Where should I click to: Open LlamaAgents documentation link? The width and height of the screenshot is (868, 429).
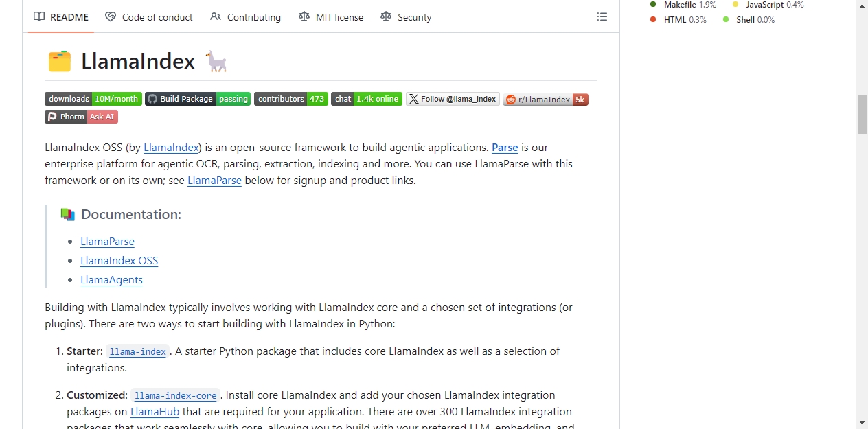pyautogui.click(x=111, y=280)
